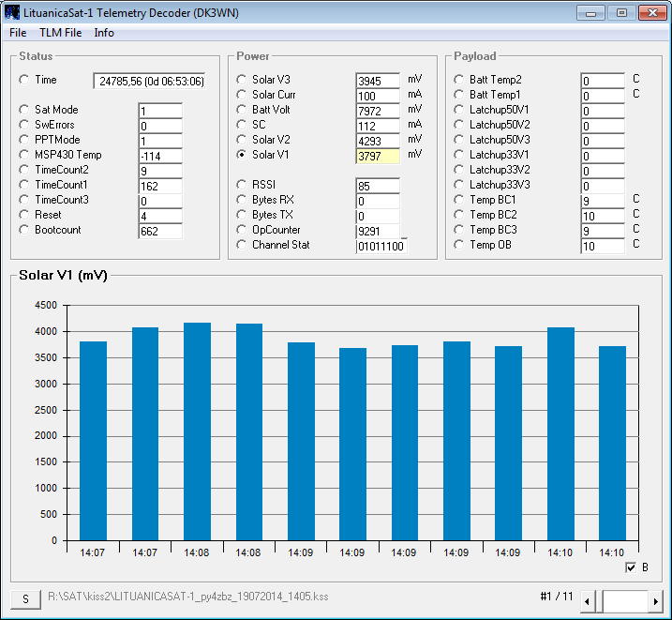672x620 pixels.
Task: Select the Temp BC1 radio button
Action: [459, 200]
